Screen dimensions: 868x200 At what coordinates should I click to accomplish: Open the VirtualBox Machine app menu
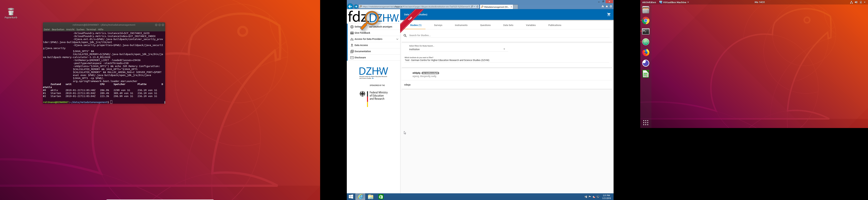click(x=674, y=2)
